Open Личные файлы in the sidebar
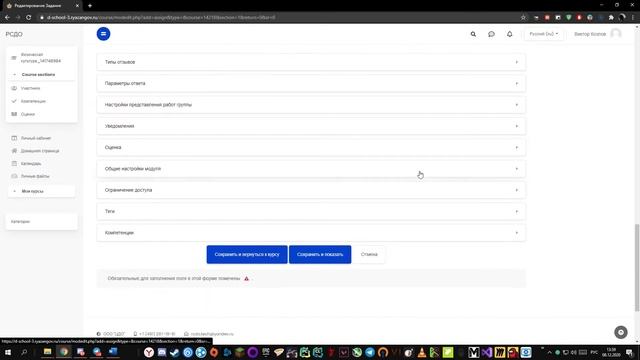This screenshot has width=640, height=360. pos(35,176)
